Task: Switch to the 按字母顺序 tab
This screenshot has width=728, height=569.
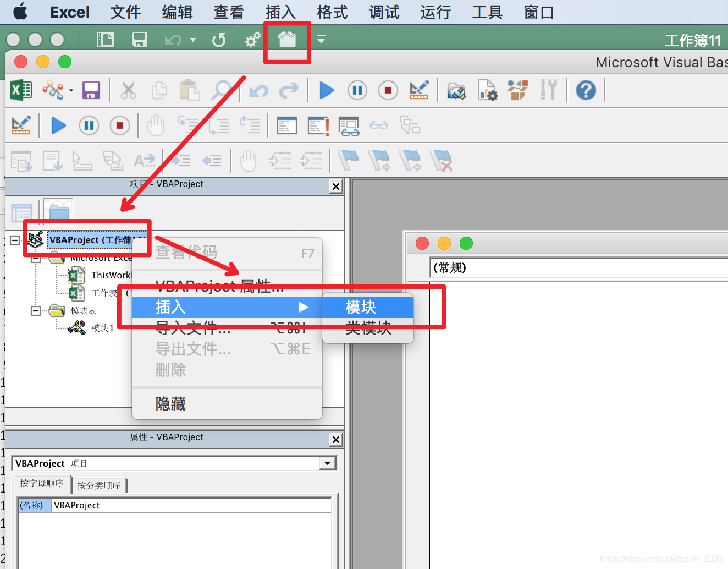Action: [42, 484]
